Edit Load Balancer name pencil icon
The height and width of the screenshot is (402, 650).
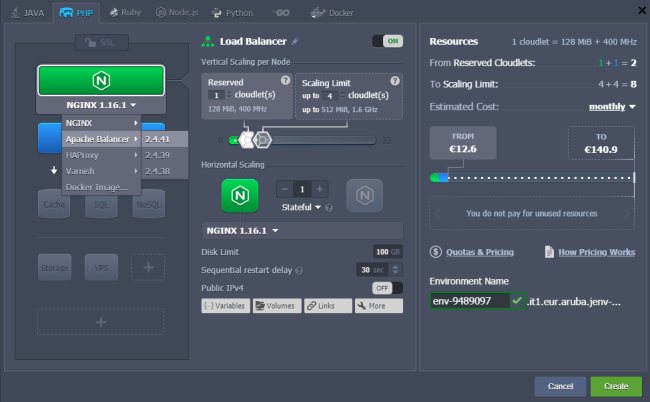tap(295, 41)
